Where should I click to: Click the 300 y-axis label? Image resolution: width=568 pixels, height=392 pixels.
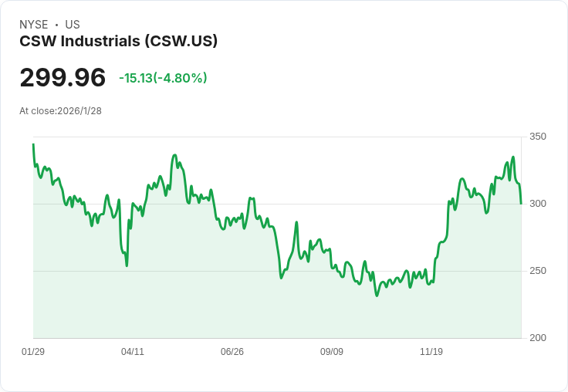[538, 204]
